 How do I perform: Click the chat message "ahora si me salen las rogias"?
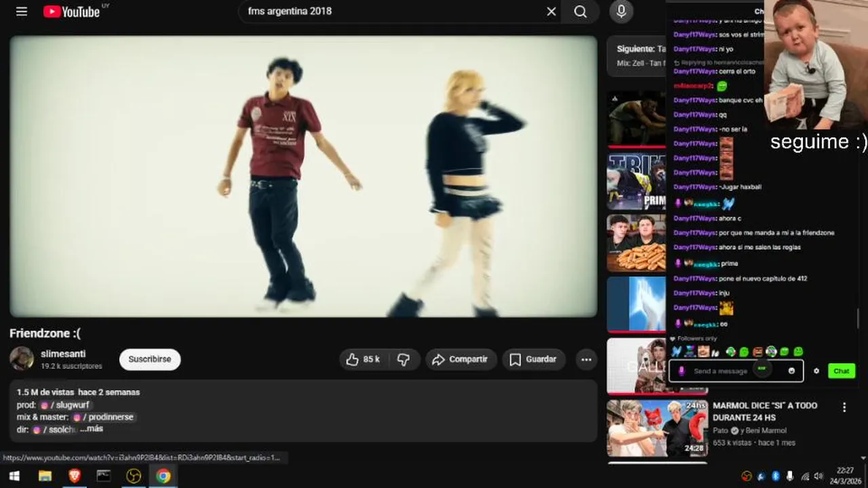click(759, 247)
